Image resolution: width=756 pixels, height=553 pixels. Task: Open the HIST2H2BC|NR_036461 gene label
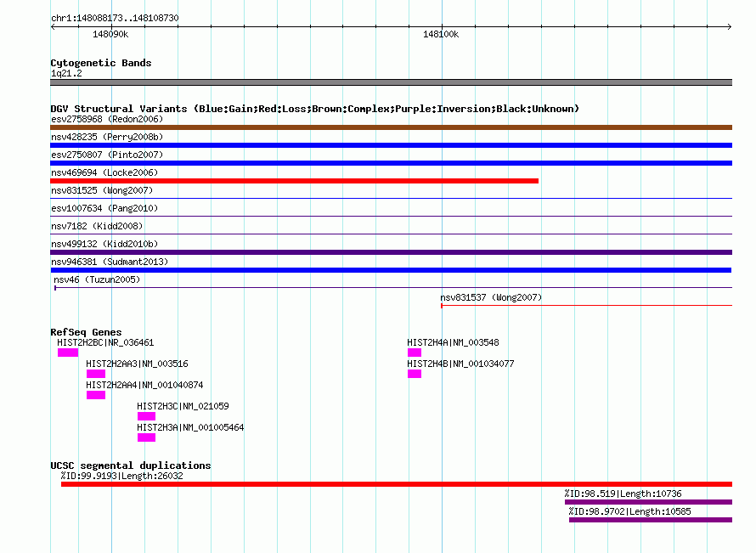(105, 343)
